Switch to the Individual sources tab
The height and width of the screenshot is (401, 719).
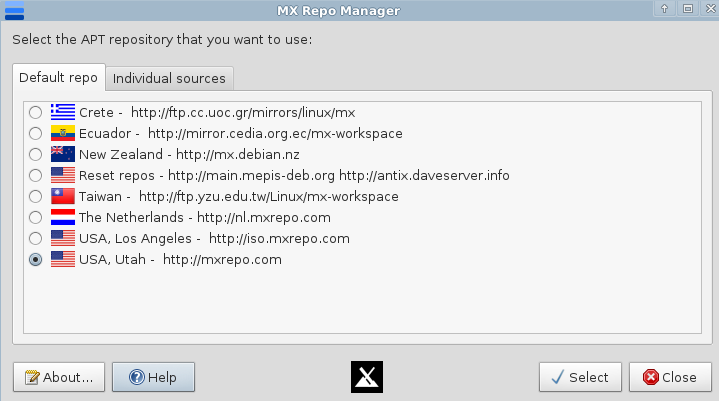click(x=169, y=78)
